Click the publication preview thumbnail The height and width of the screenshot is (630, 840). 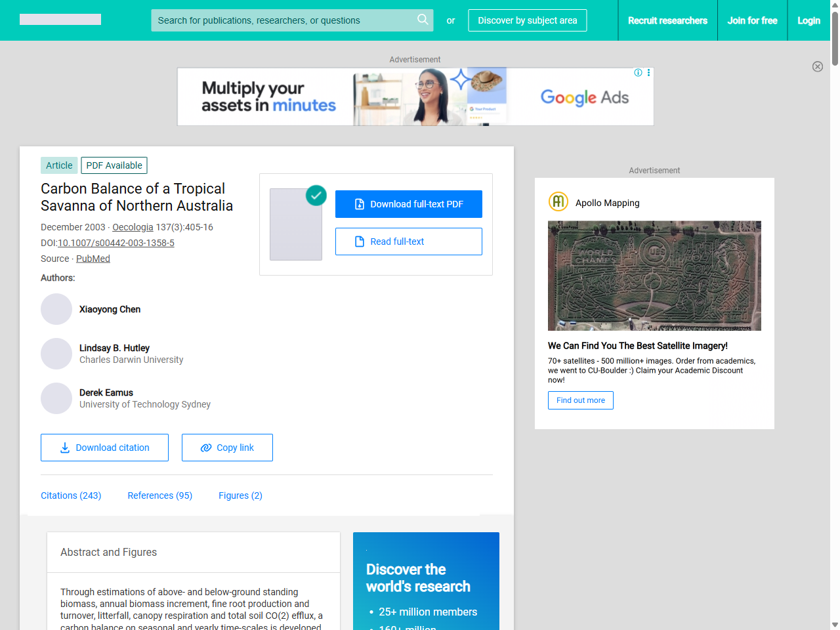pyautogui.click(x=296, y=224)
